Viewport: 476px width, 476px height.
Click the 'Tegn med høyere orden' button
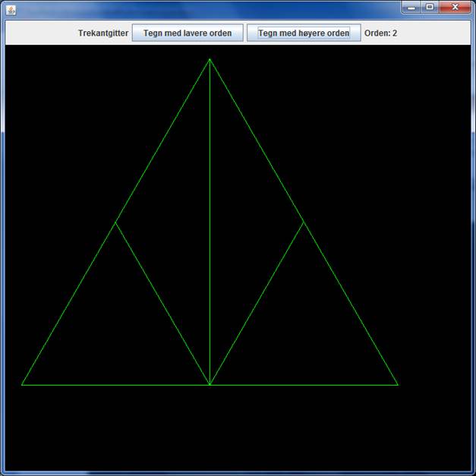[x=304, y=33]
